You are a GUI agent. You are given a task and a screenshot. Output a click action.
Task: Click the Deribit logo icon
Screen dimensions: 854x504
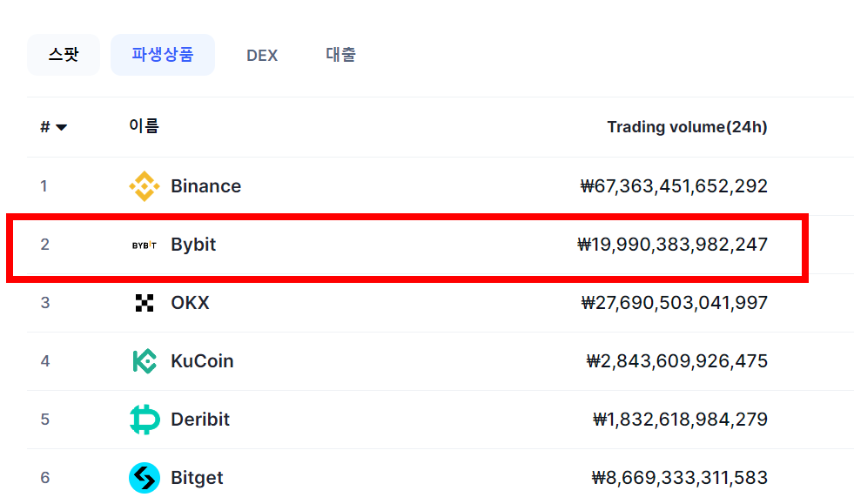tap(145, 420)
